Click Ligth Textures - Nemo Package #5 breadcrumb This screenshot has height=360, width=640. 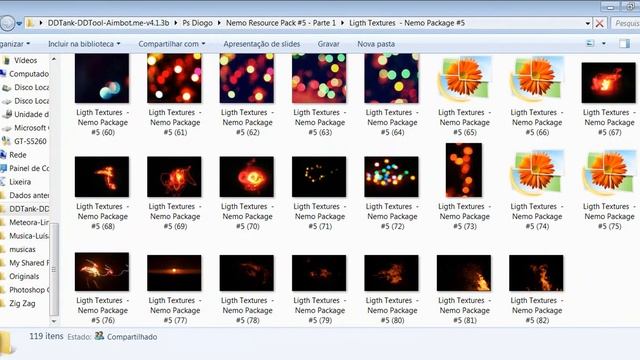tap(407, 23)
